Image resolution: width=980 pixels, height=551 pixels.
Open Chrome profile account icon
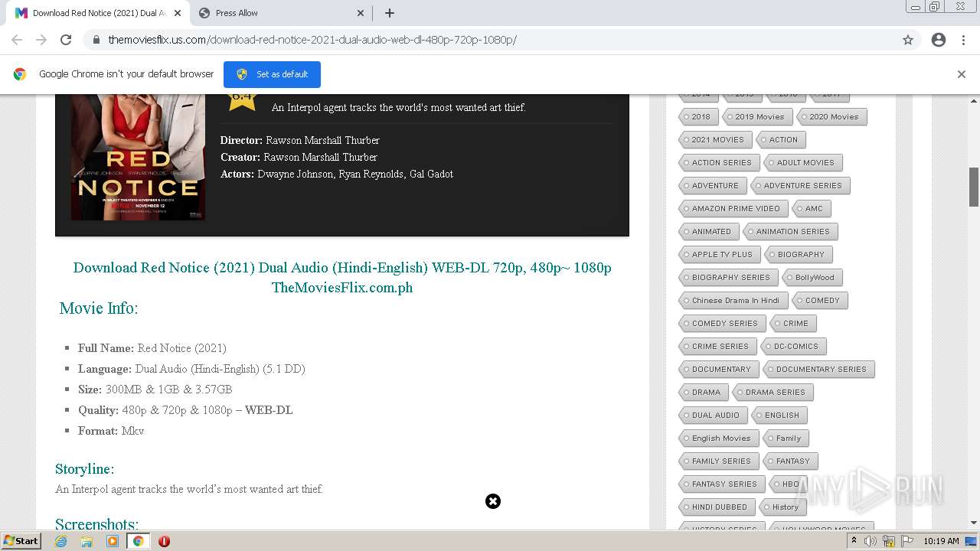click(x=939, y=40)
